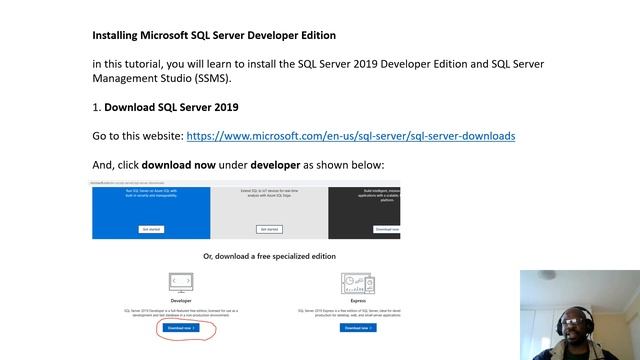640x360 pixels.
Task: Click Get started in the grey panel
Action: pos(269,229)
